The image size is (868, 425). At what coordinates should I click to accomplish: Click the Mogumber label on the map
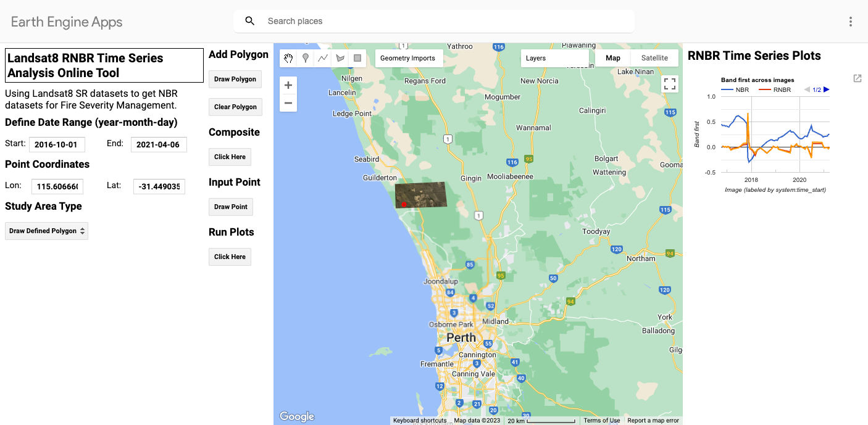point(503,97)
